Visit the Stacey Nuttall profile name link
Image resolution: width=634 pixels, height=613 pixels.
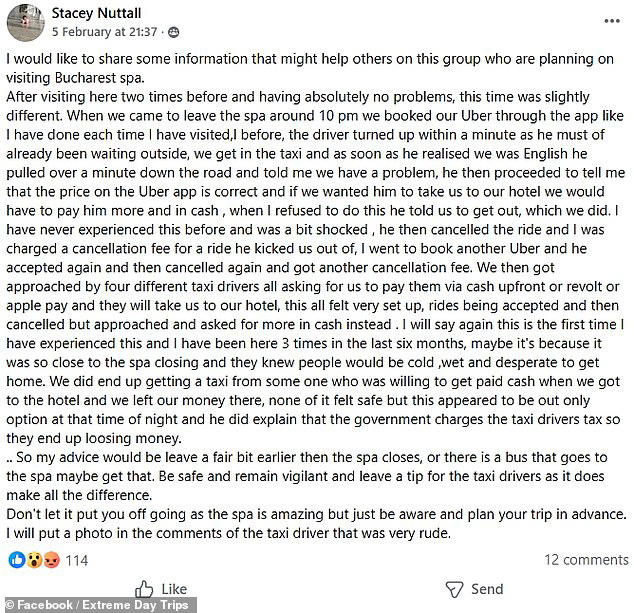[x=96, y=13]
